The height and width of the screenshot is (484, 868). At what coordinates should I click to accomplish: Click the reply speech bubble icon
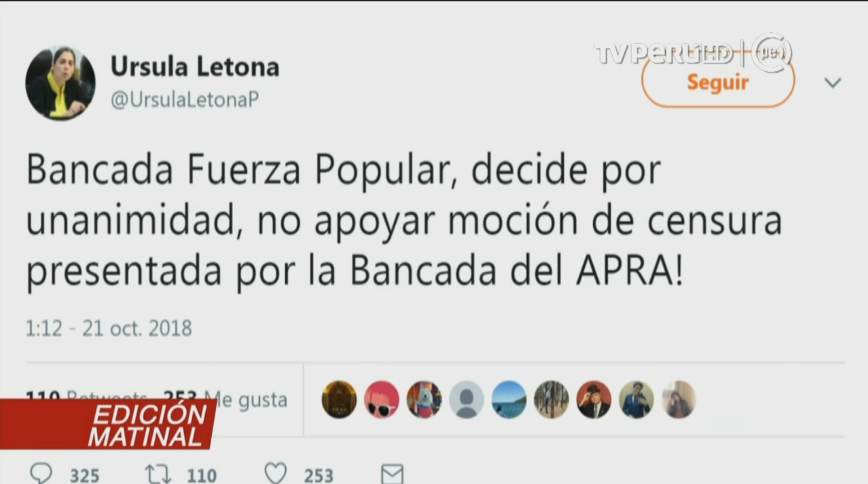click(x=41, y=474)
